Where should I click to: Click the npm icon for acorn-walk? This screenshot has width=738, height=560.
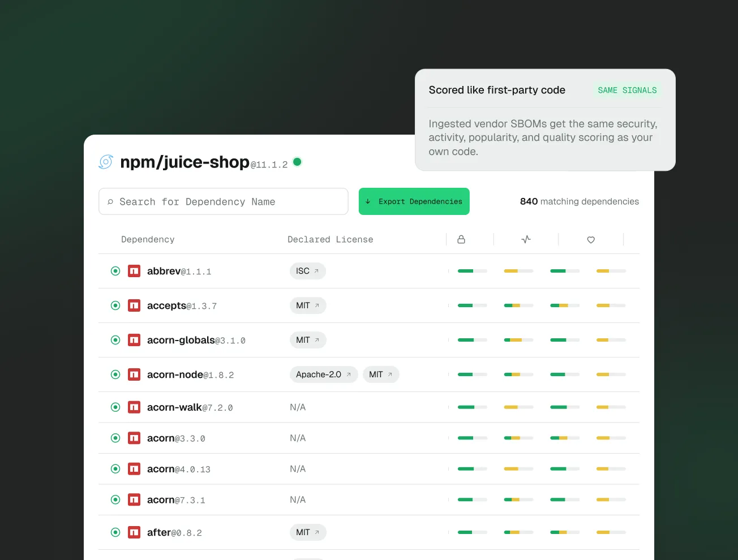coord(134,407)
